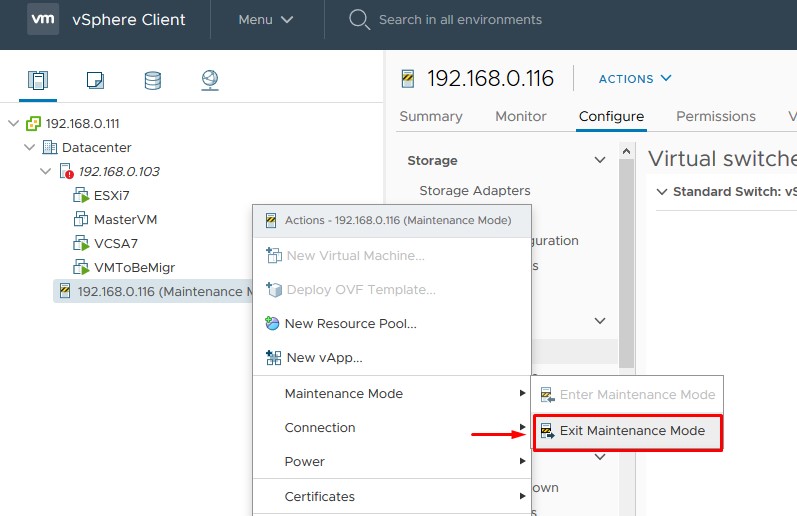Viewport: 797px width, 516px height.
Task: Click the MasterVM virtual machine icon
Action: click(x=81, y=219)
